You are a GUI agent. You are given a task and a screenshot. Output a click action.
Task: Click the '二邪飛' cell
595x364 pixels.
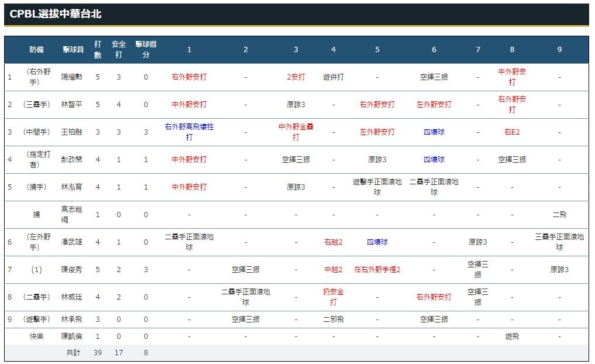click(x=333, y=319)
